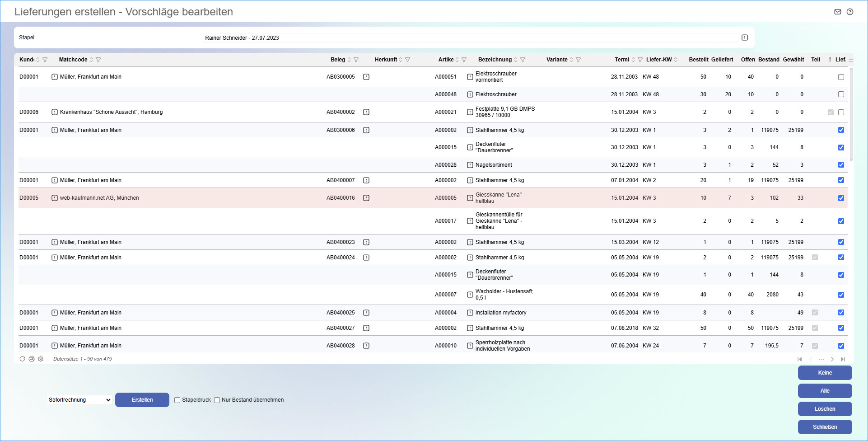868x441 pixels.
Task: Click the Löschen button
Action: point(825,409)
